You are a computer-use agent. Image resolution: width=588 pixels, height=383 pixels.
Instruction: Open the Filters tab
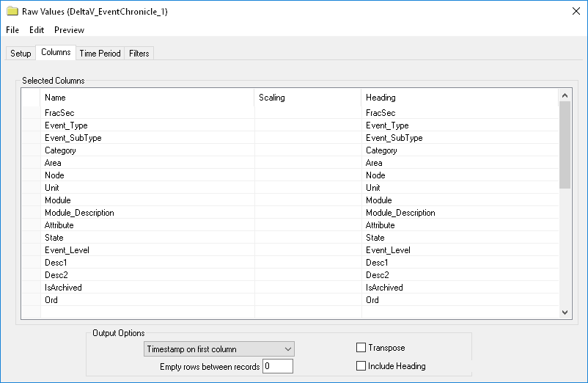click(x=139, y=54)
